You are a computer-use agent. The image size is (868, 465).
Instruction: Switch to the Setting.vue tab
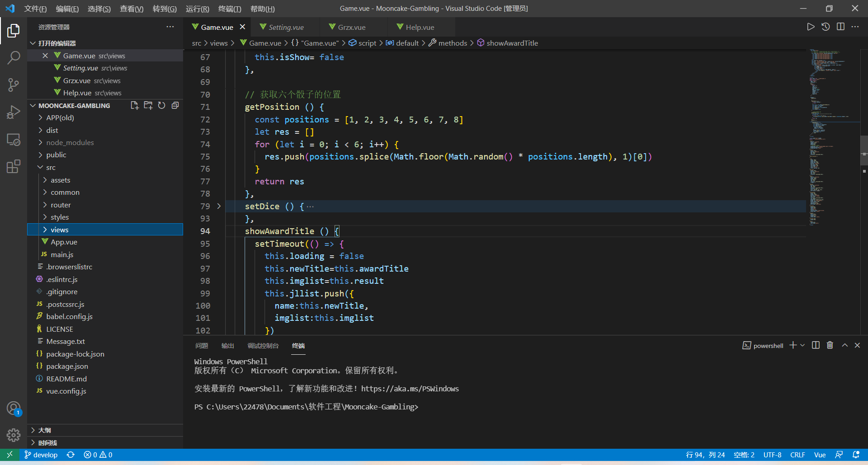286,27
